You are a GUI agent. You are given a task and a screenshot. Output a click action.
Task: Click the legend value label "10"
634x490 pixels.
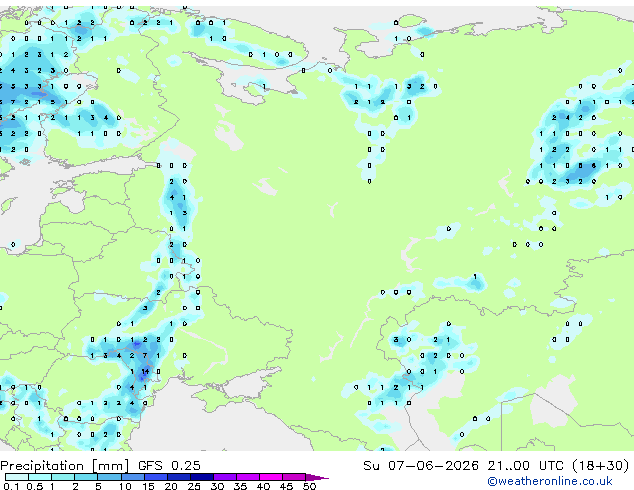pyautogui.click(x=125, y=486)
